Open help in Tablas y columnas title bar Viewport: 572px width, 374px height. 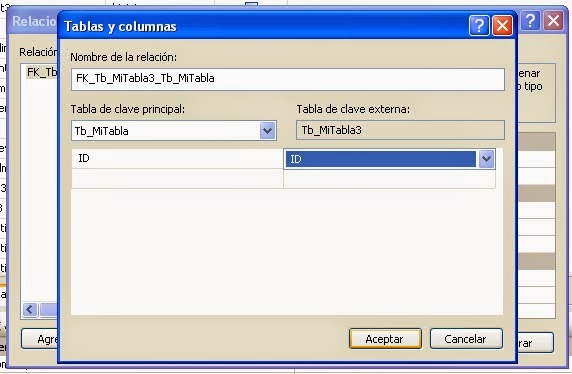pyautogui.click(x=479, y=26)
